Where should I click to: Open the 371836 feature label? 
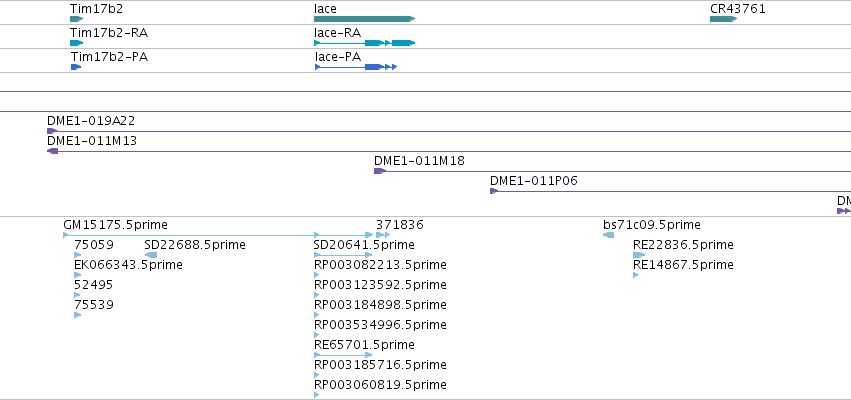tap(399, 225)
